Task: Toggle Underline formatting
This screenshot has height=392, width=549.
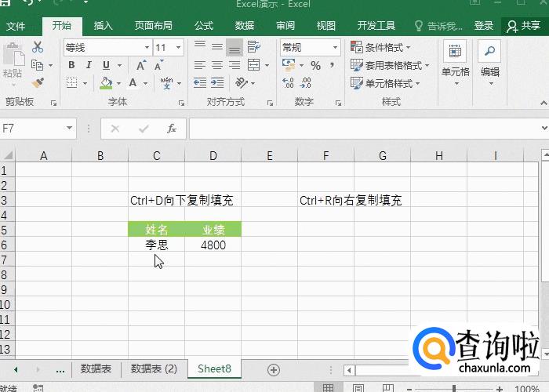Action: (x=106, y=65)
